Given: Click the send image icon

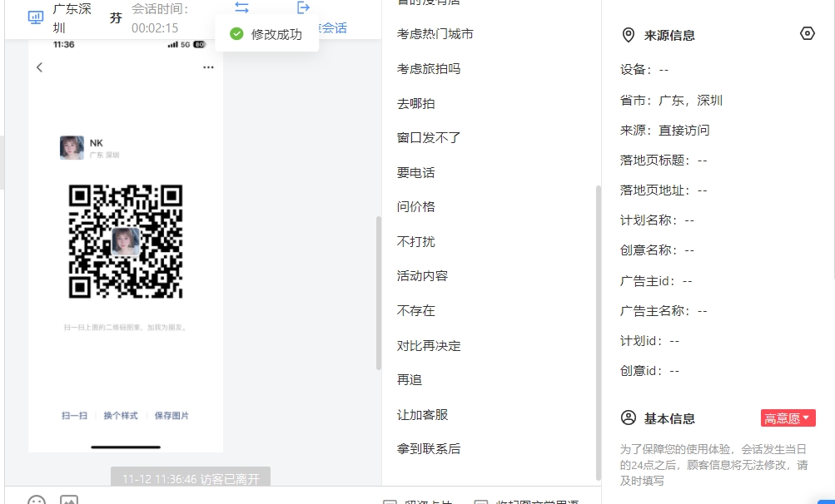Looking at the screenshot, I should (x=69, y=501).
